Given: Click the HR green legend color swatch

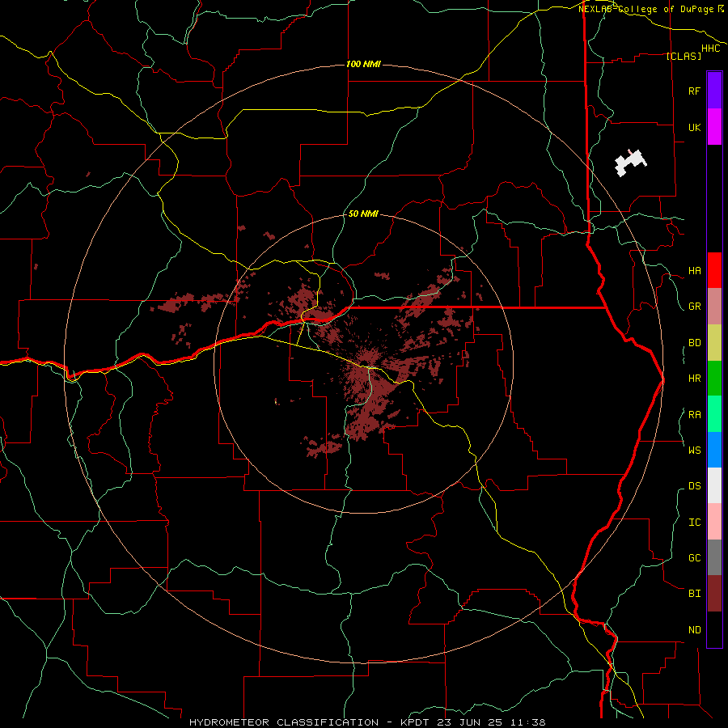Looking at the screenshot, I should (x=714, y=379).
